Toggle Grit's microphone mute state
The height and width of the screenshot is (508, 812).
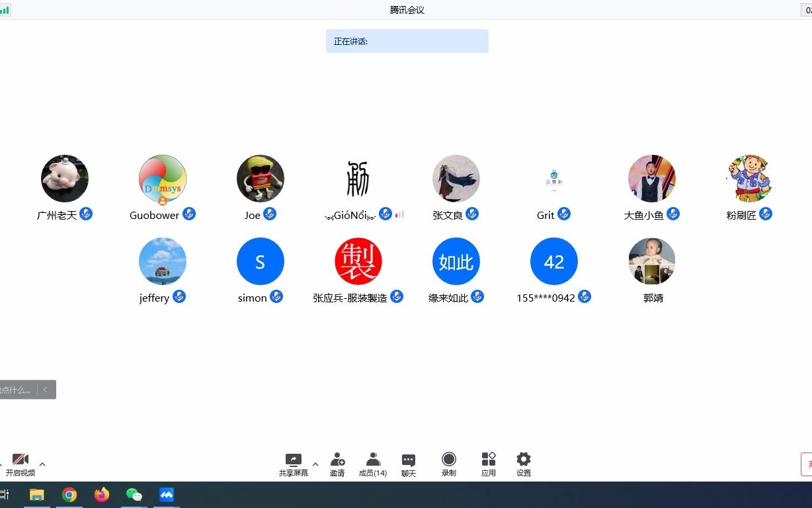[x=564, y=214]
